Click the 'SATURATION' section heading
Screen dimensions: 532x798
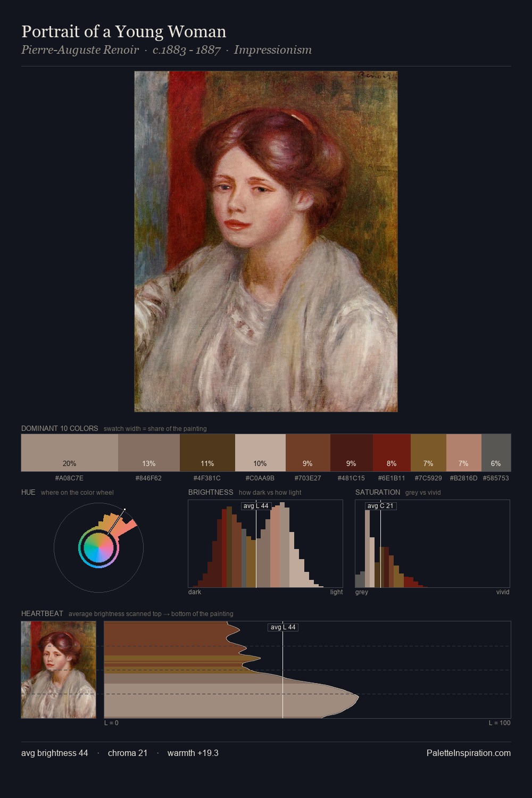click(x=378, y=492)
